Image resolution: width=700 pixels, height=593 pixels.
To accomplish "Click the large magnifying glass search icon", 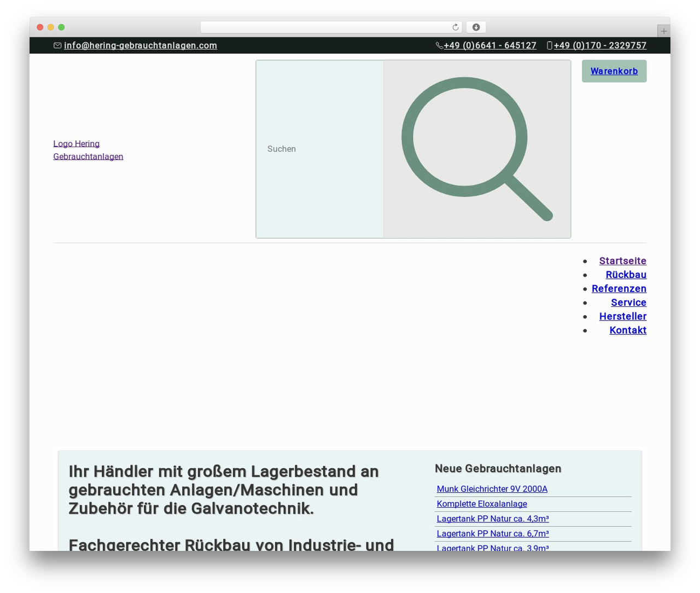I will 477,149.
